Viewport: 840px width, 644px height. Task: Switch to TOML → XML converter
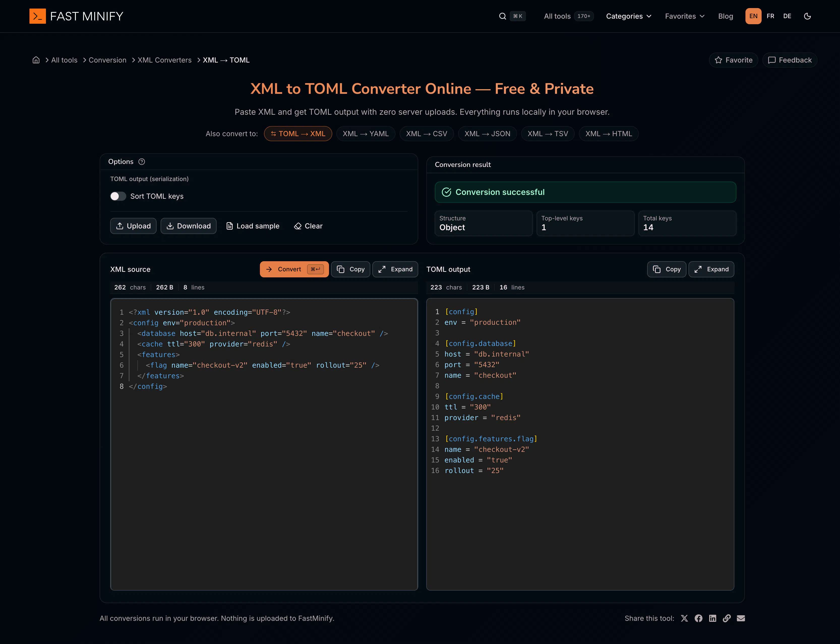298,133
